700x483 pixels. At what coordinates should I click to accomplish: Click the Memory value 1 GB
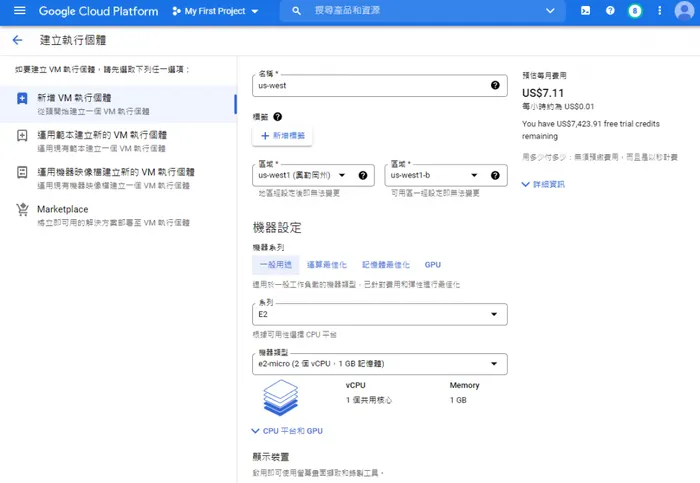[x=458, y=400]
